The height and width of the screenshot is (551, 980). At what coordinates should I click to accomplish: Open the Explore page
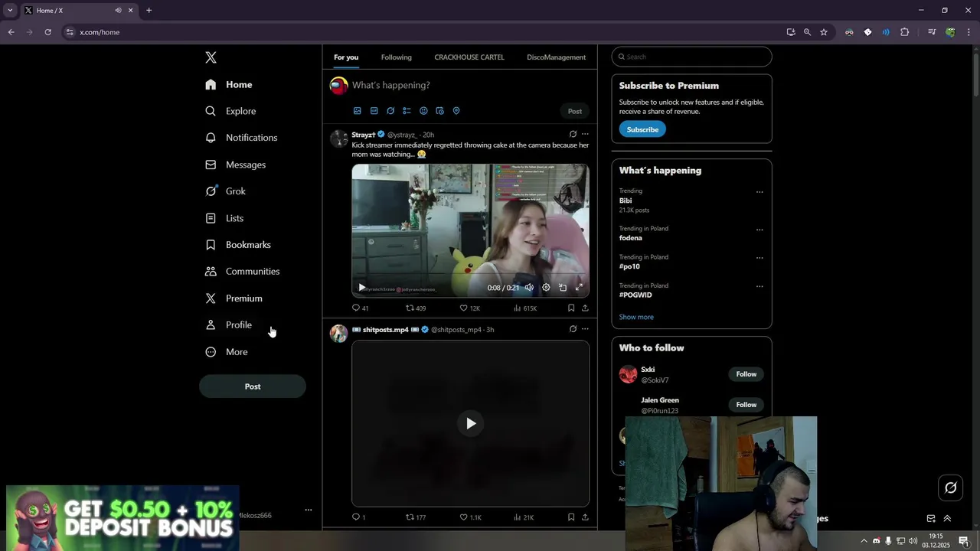point(230,111)
